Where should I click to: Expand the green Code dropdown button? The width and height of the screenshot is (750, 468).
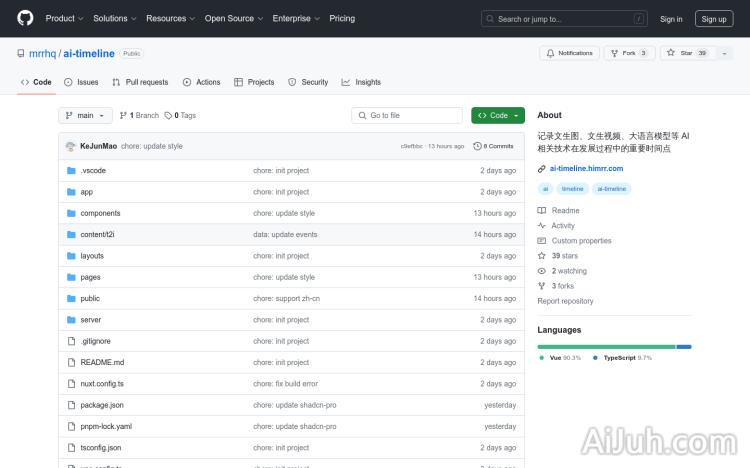[497, 115]
